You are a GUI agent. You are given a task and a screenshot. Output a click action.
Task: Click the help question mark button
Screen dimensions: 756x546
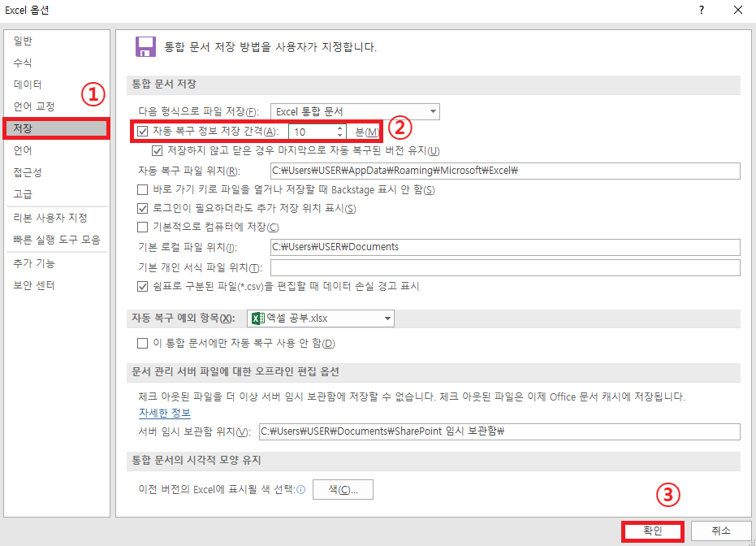click(702, 10)
